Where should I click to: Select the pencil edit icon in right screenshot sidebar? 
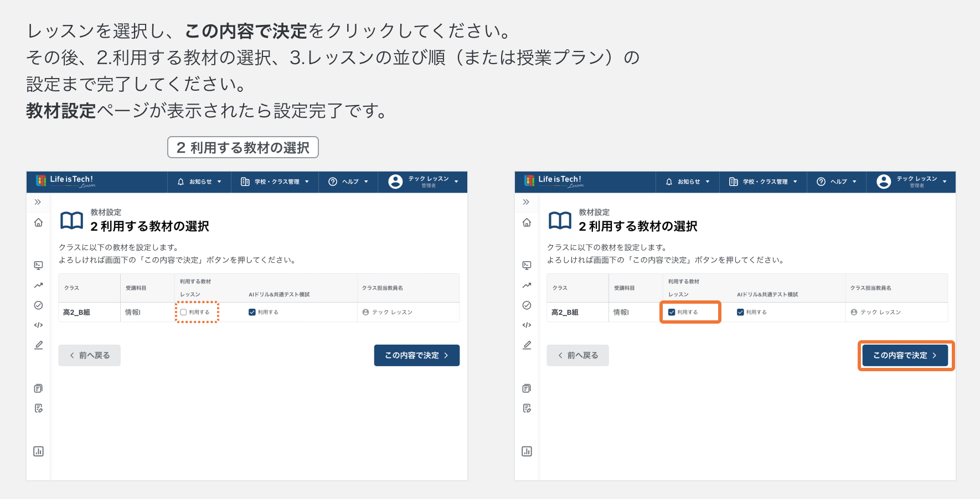coord(527,345)
